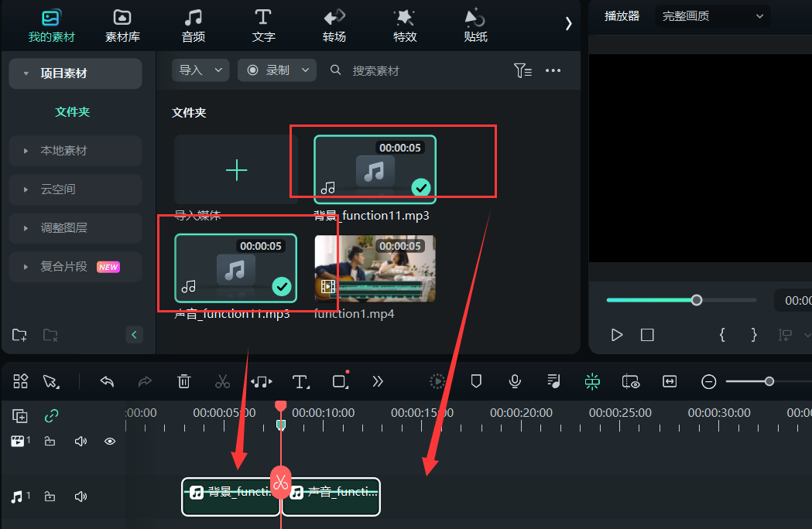This screenshot has height=529, width=812.
Task: Open the voiceover microphone recording icon
Action: click(x=514, y=381)
